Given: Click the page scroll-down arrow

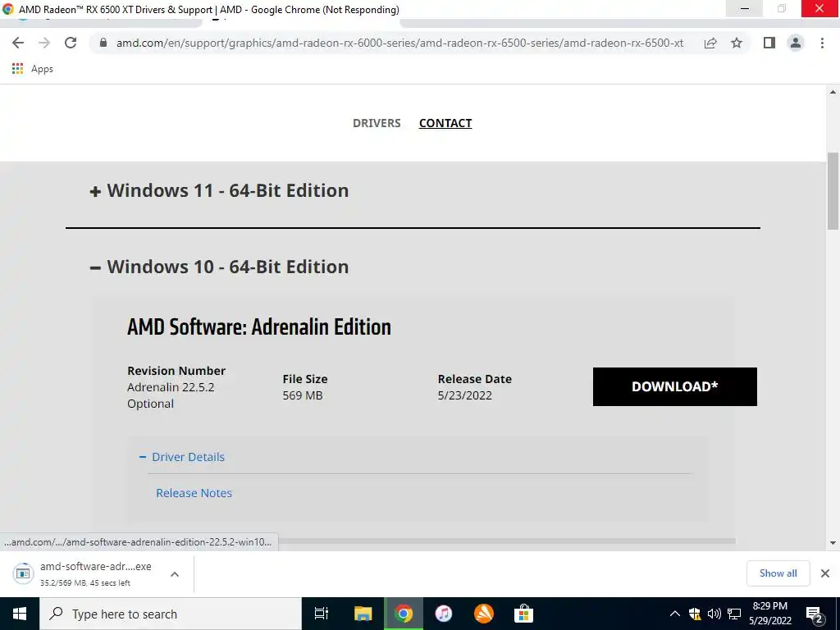Looking at the screenshot, I should [x=833, y=543].
